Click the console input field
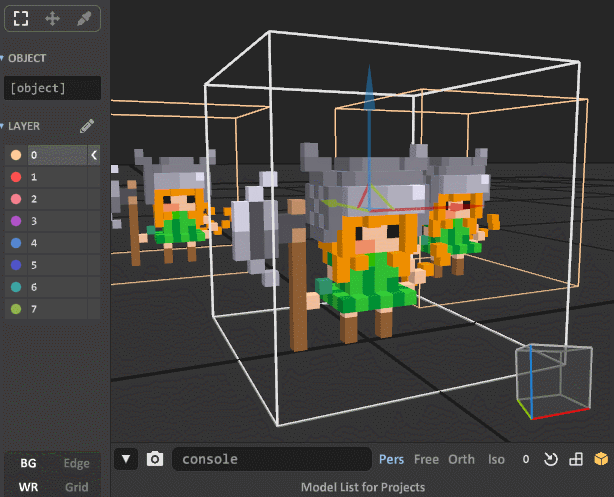The width and height of the screenshot is (614, 497). point(272,459)
